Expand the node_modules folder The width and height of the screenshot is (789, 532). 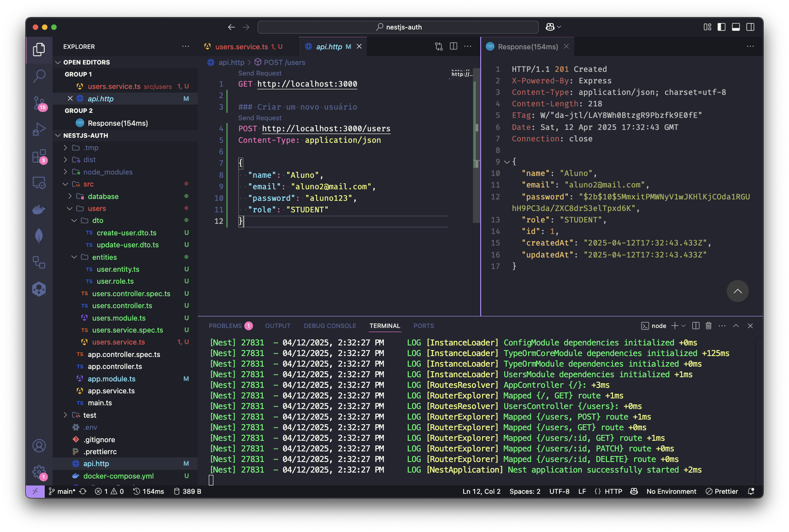point(65,172)
